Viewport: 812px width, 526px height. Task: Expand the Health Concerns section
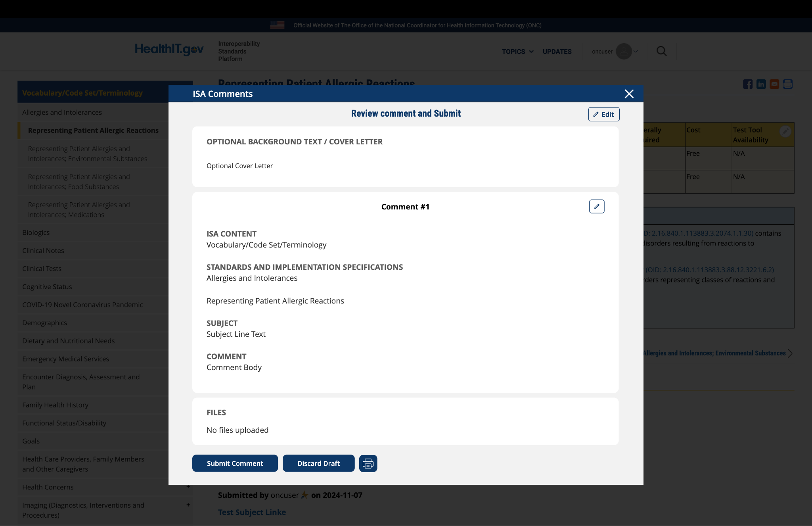(x=188, y=487)
